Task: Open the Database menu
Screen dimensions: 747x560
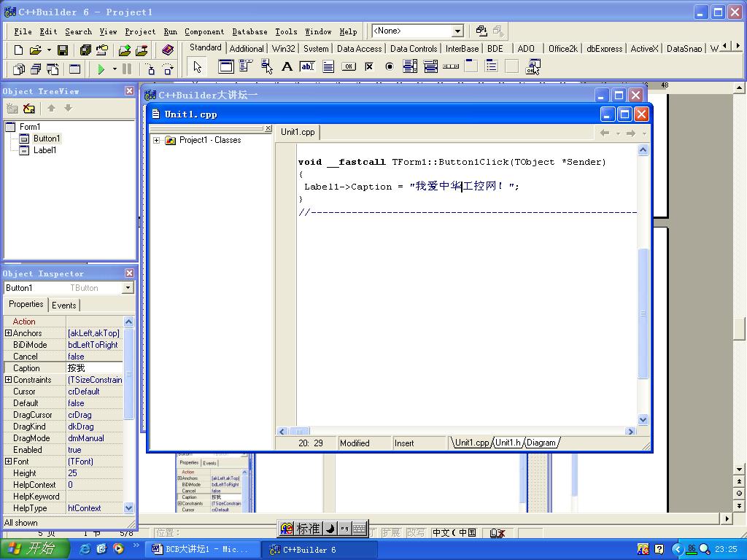Action: coord(249,31)
